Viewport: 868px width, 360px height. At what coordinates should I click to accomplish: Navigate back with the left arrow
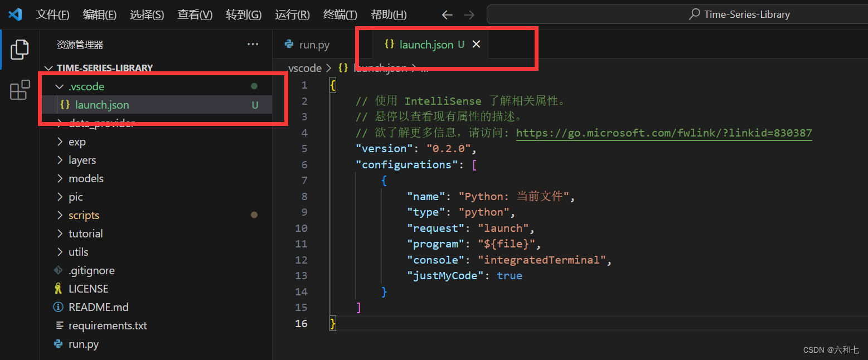[x=447, y=14]
